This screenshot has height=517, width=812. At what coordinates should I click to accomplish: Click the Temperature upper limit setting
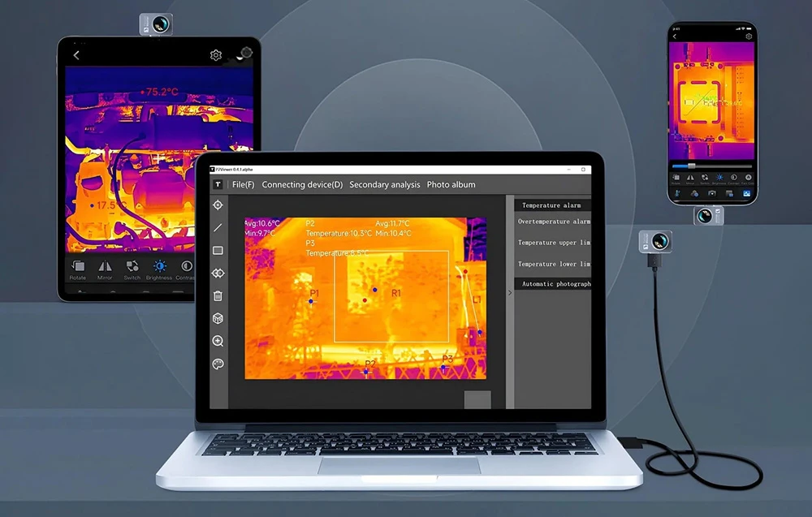[554, 243]
